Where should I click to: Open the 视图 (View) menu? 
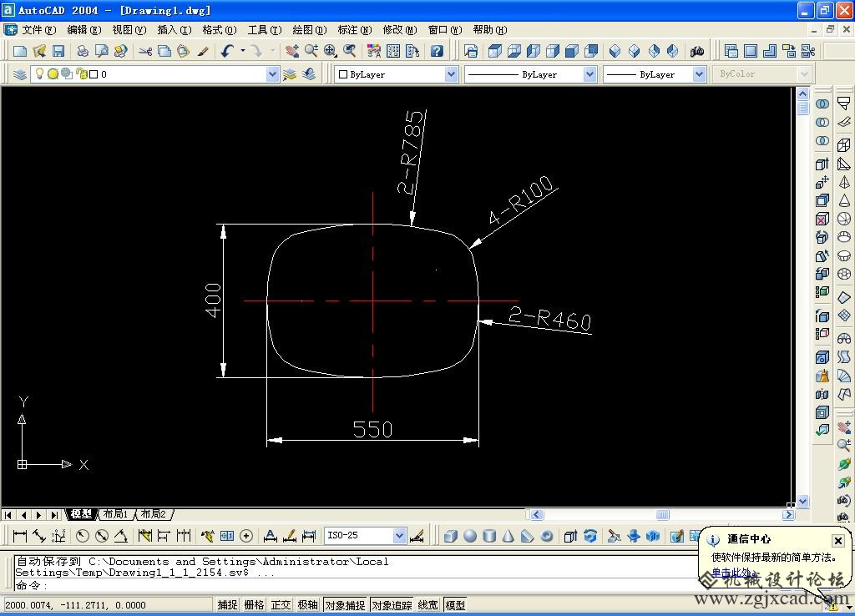(129, 30)
